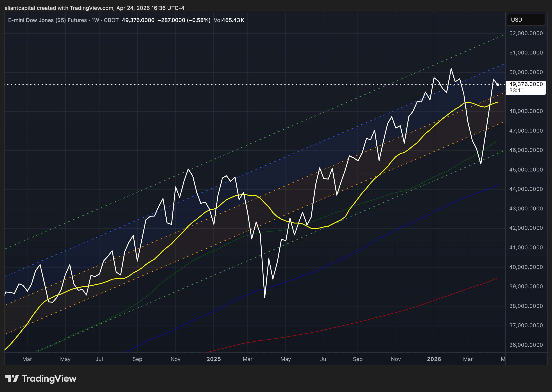Select the 49,376.0000 current price label
This screenshot has width=552, height=392.
[x=526, y=84]
